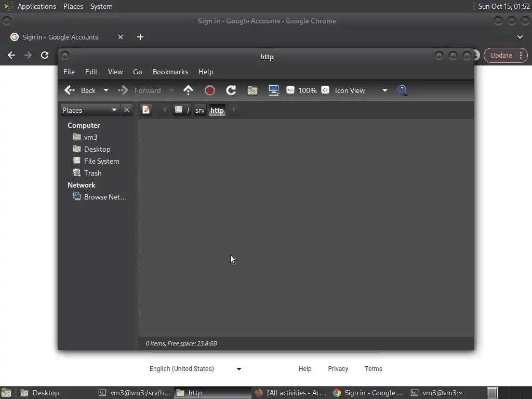The height and width of the screenshot is (399, 532).
Task: Open a new Chrome tab
Action: 140,37
